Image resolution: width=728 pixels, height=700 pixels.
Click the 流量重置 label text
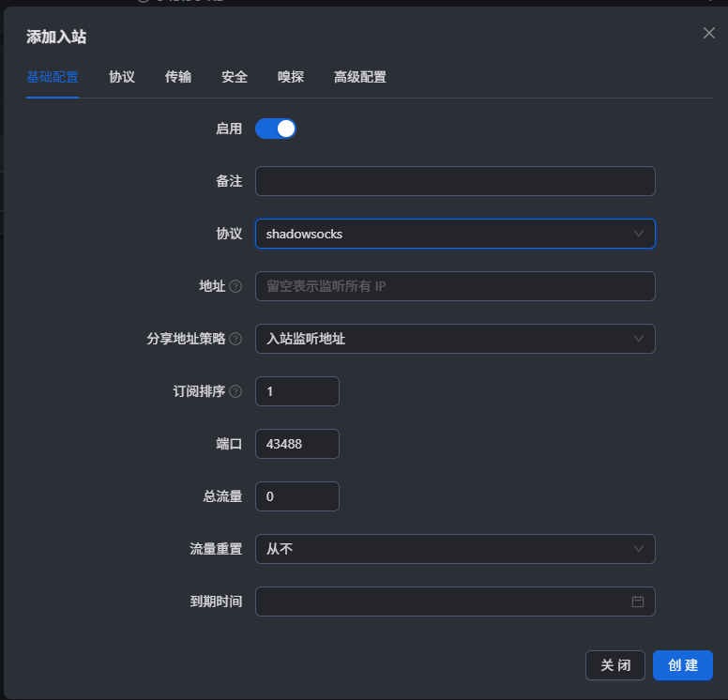[216, 549]
